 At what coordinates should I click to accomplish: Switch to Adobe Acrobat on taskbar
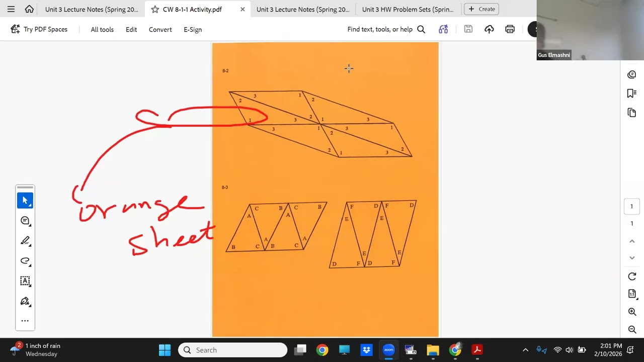point(477,350)
